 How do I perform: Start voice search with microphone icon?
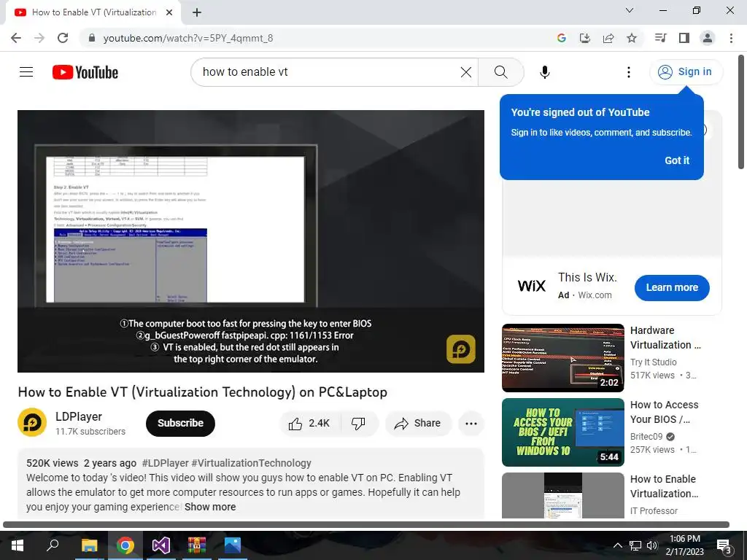coord(544,72)
